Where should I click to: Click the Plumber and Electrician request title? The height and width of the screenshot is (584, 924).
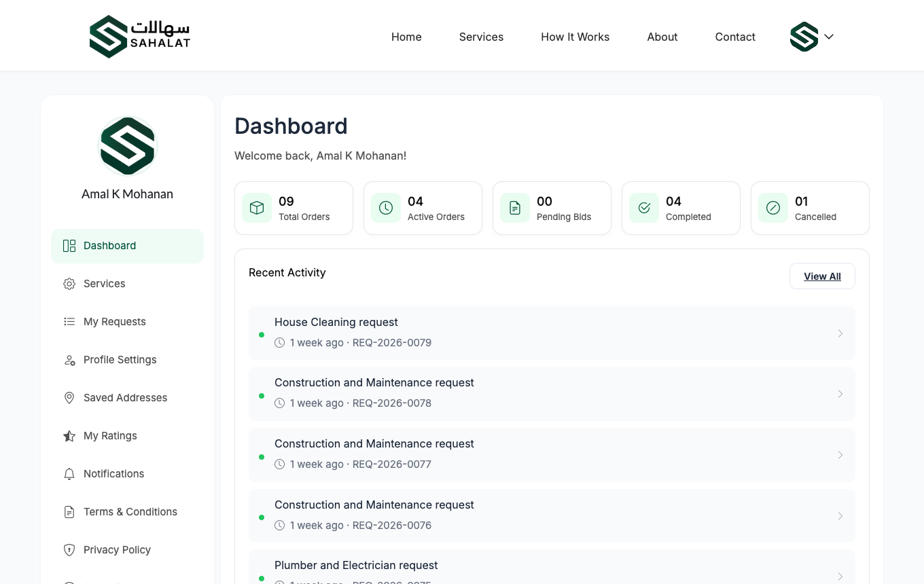(x=356, y=565)
